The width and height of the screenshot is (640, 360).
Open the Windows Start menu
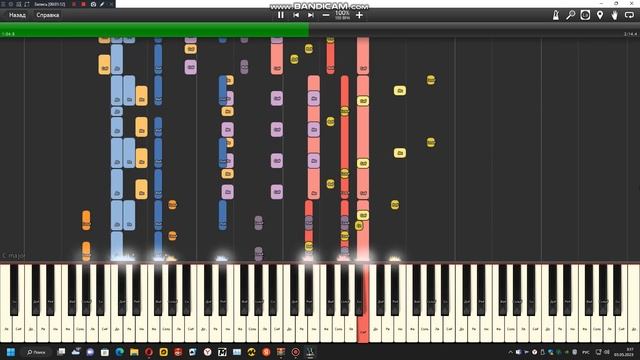pyautogui.click(x=11, y=352)
